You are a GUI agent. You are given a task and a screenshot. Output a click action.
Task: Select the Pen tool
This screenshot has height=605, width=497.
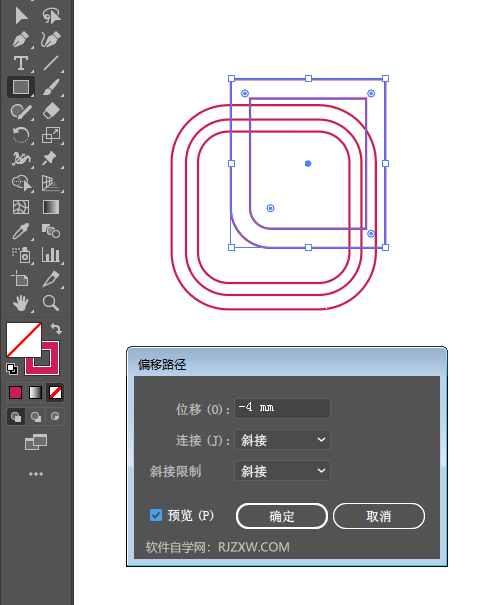click(x=21, y=39)
